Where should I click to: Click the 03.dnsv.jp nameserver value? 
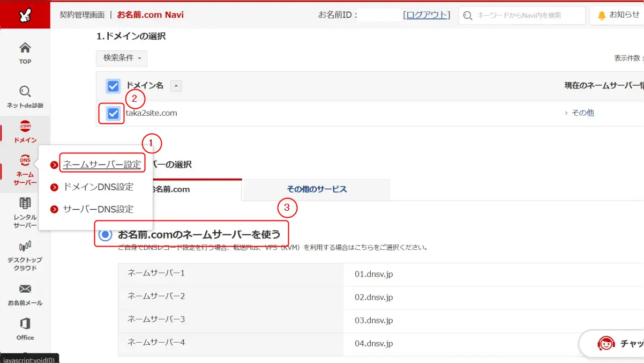[374, 321]
